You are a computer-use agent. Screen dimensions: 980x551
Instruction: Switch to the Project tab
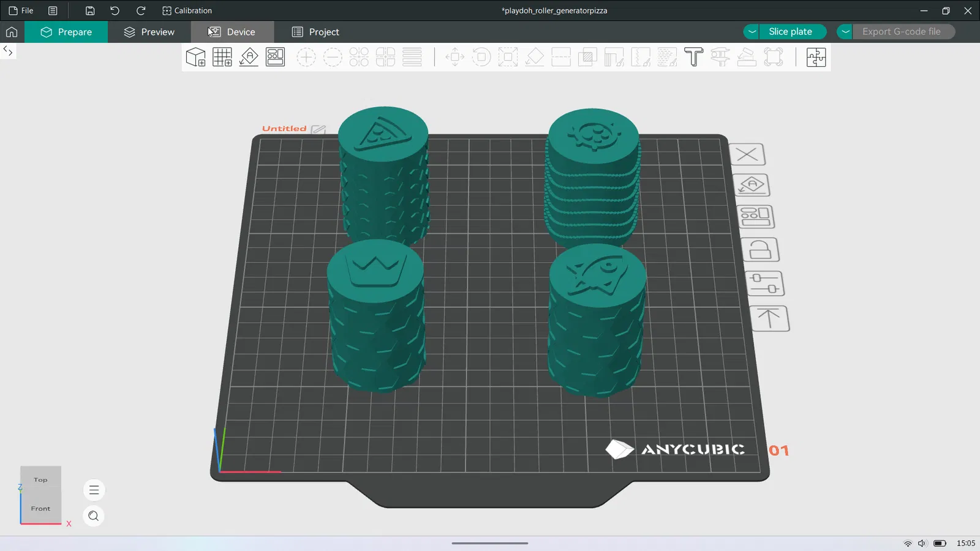point(315,32)
